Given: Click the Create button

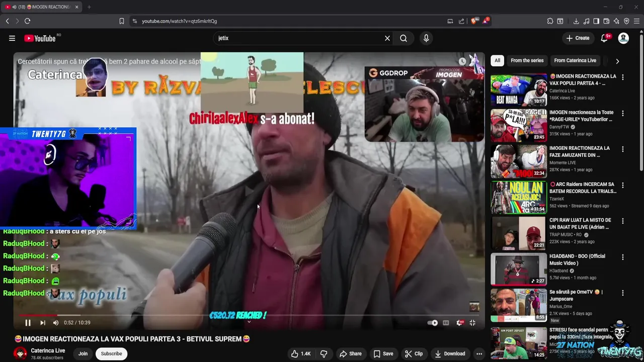Looking at the screenshot, I should (578, 38).
